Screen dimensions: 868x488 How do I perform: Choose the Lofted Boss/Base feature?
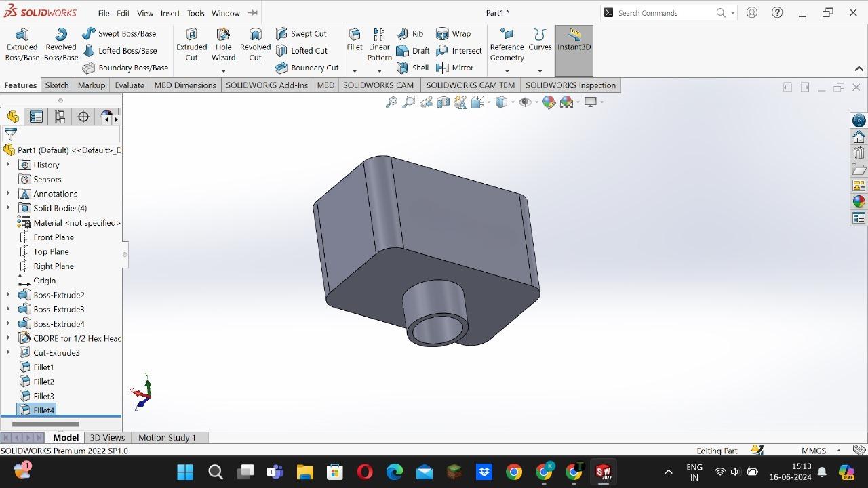click(x=120, y=51)
